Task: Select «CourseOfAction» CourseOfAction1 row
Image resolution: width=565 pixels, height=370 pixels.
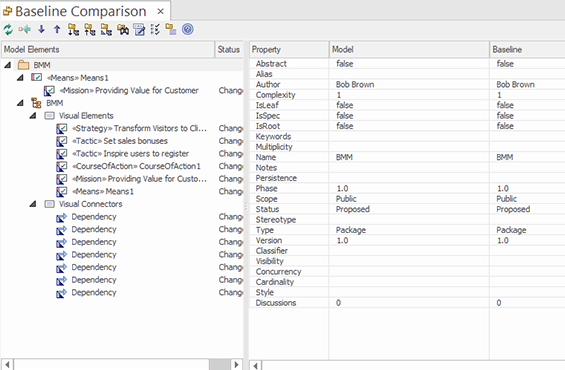Action: click(136, 166)
